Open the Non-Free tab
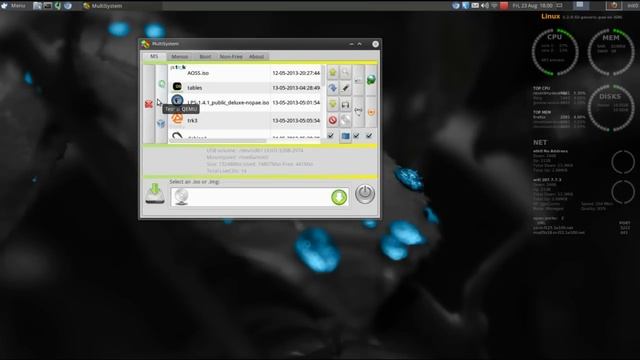Screen dimensions: 640x360 coord(231,56)
